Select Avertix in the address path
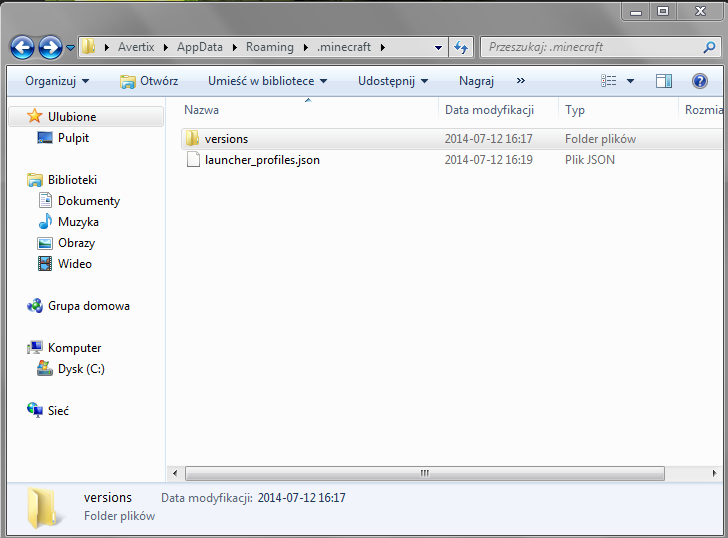 (x=136, y=47)
